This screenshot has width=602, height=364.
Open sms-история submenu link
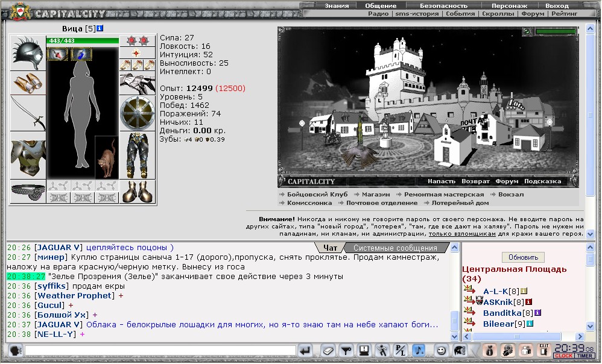coord(417,13)
